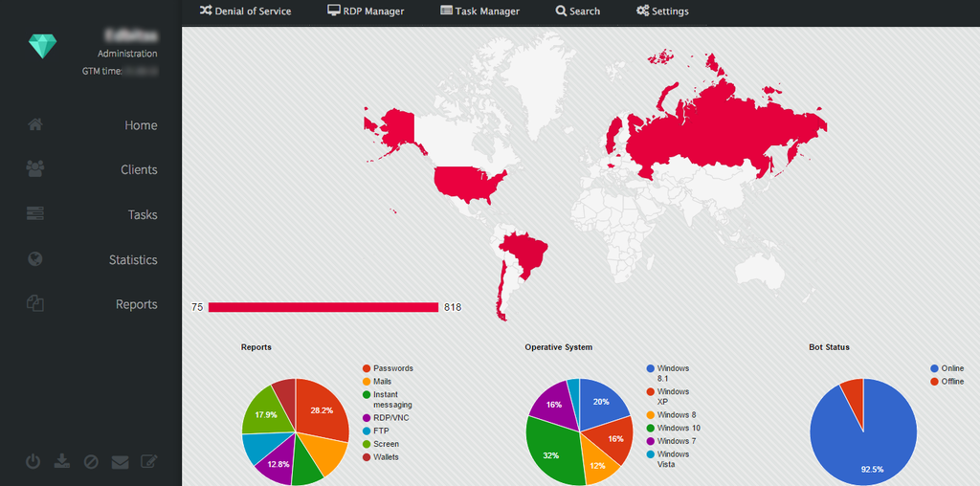Select Russia on the world map
This screenshot has width=980, height=486.
(719, 131)
